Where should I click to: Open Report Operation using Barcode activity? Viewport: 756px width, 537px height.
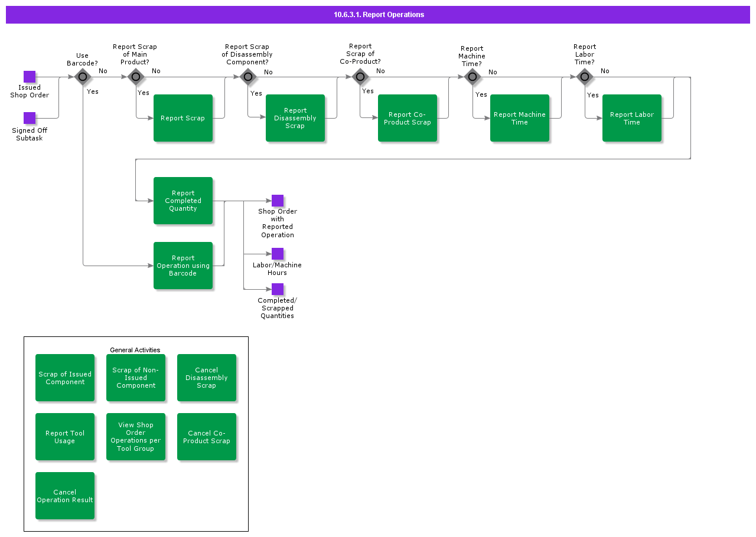(183, 266)
